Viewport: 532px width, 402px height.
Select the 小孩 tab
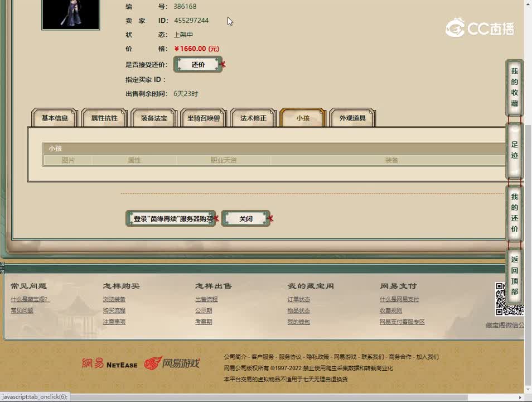click(303, 118)
